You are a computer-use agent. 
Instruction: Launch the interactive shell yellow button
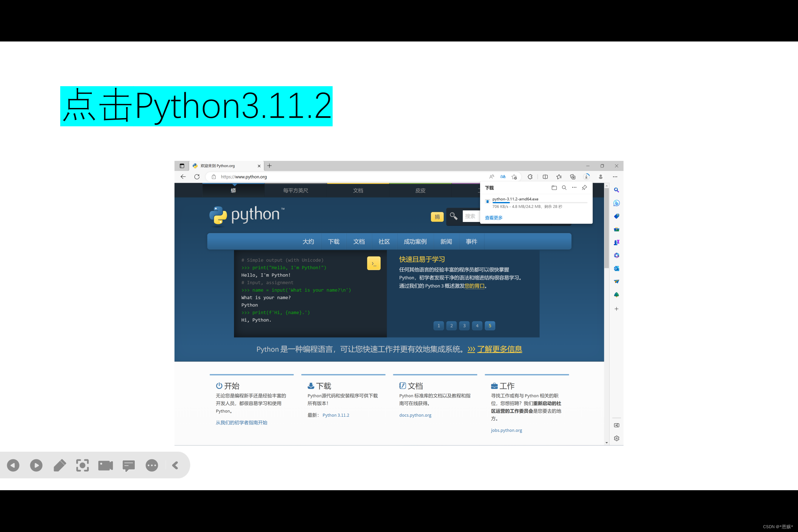pyautogui.click(x=374, y=263)
